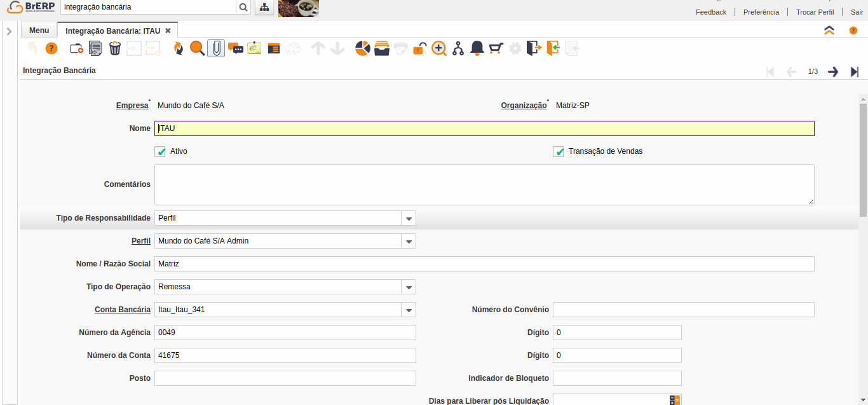Open the shopping cart icon

click(x=496, y=48)
